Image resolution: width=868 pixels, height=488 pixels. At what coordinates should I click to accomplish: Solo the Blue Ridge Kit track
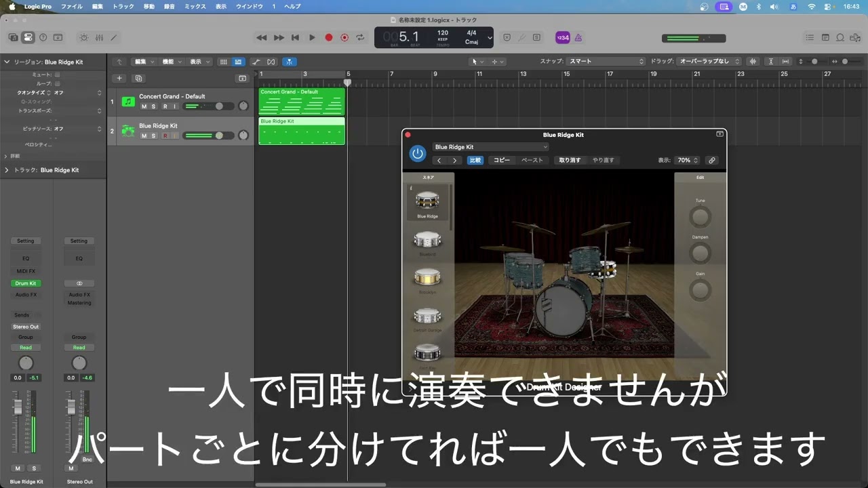154,136
